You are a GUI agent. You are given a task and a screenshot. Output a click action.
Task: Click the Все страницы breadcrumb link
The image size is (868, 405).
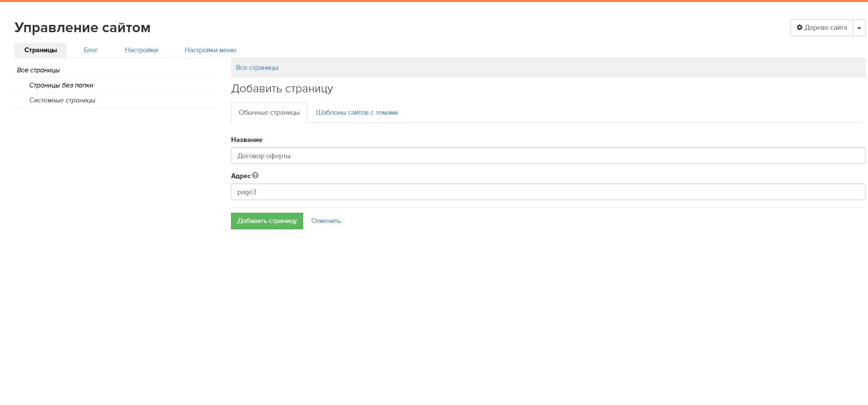pos(257,68)
